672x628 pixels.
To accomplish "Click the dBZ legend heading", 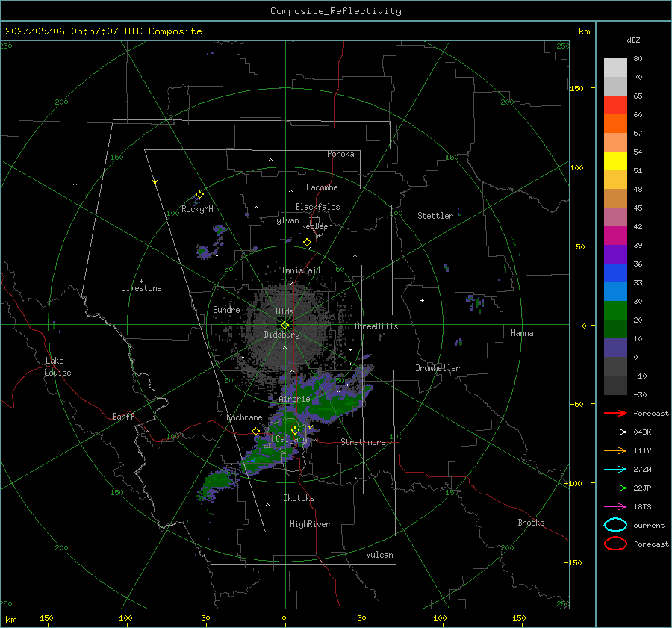I will point(633,40).
